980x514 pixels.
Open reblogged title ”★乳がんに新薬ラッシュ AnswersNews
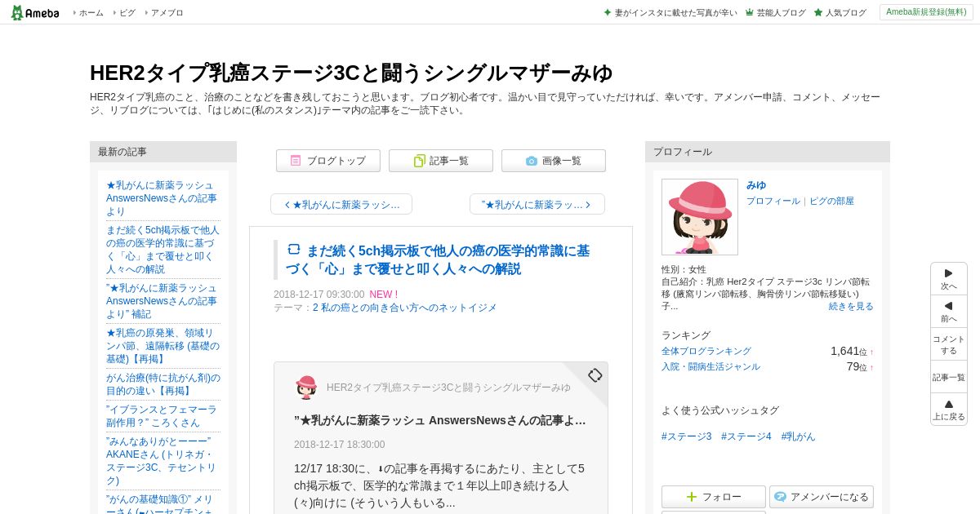[x=440, y=420]
